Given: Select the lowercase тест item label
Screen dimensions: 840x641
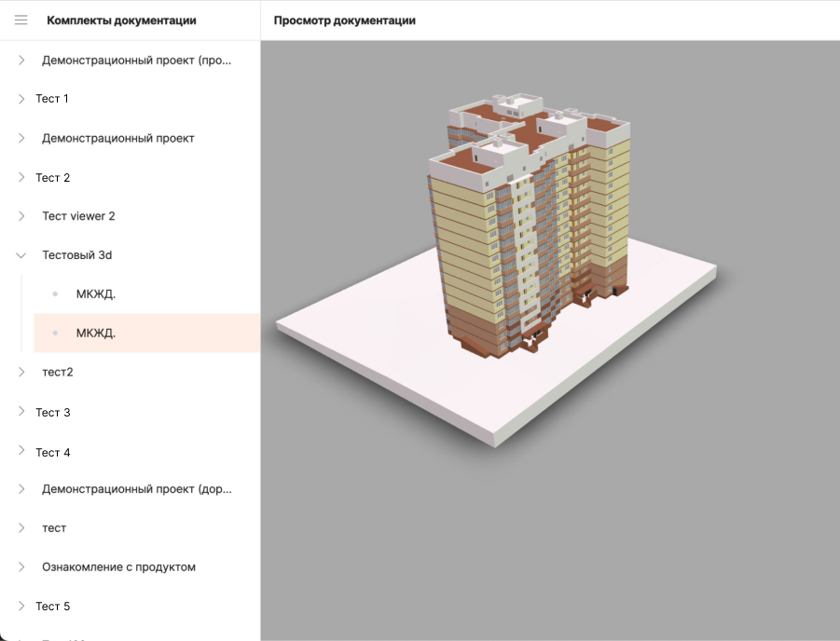Looking at the screenshot, I should tap(54, 528).
